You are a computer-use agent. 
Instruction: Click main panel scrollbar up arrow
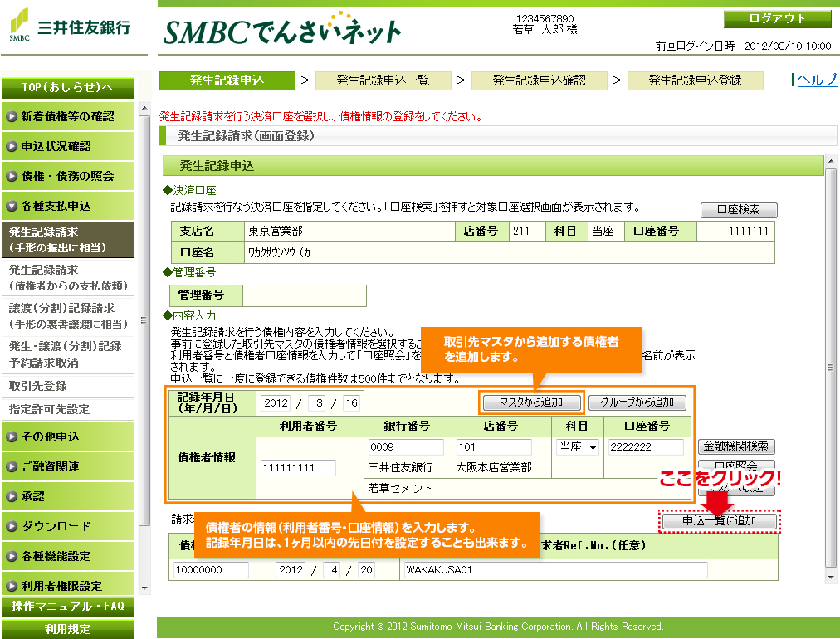click(x=830, y=161)
